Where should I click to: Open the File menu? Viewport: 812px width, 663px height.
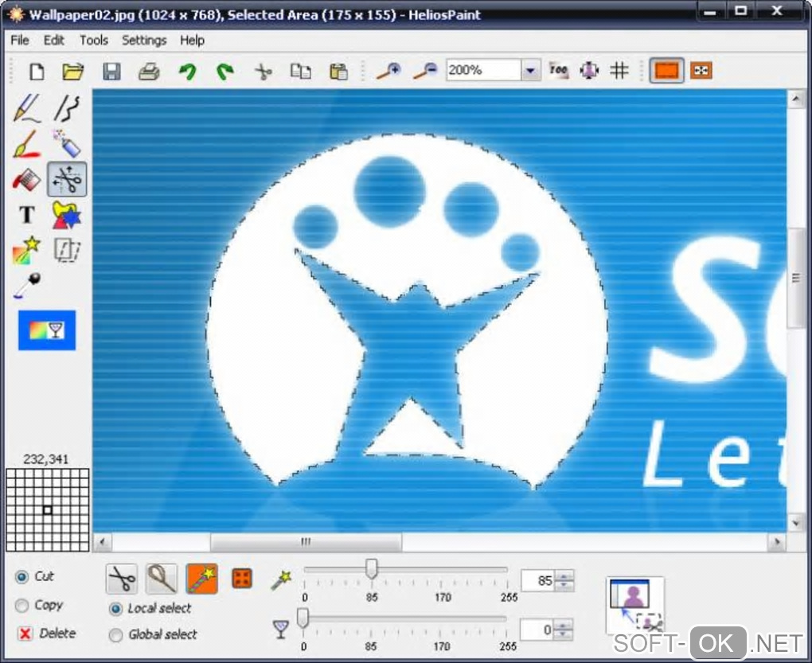[x=20, y=41]
